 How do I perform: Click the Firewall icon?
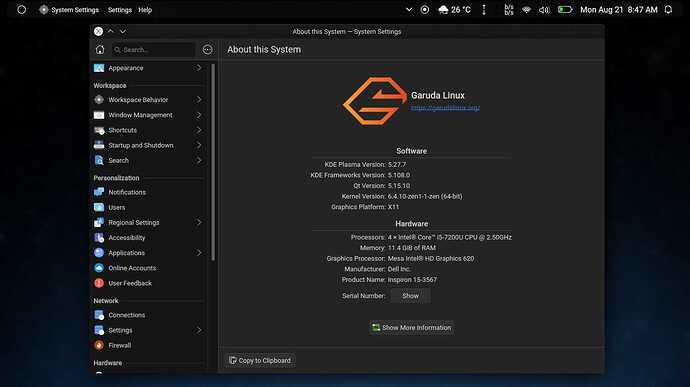coord(99,346)
